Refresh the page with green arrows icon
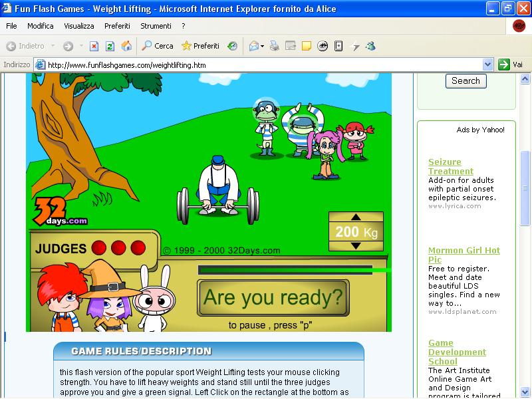532x399 pixels. [110, 46]
